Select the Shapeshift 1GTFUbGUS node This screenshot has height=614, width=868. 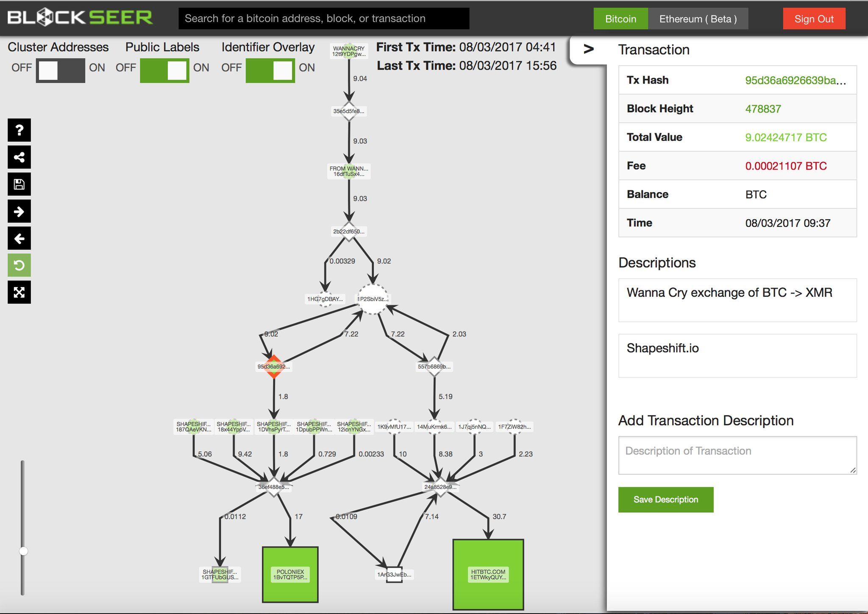tap(220, 575)
